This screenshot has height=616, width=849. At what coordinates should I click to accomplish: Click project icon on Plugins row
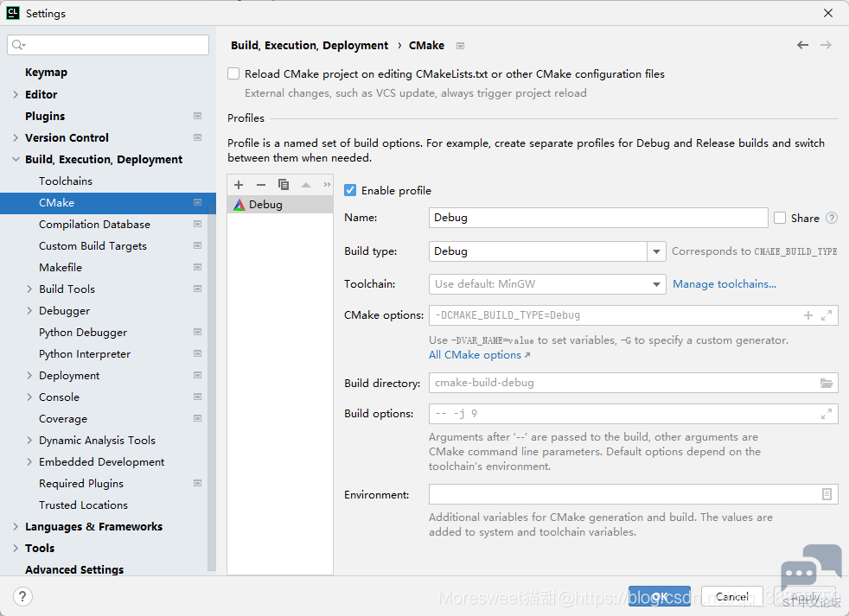click(198, 116)
